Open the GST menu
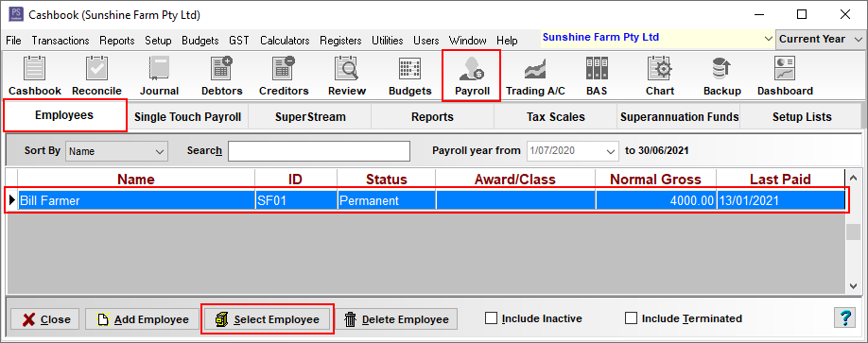Screen dimensions: 868x343 239,41
